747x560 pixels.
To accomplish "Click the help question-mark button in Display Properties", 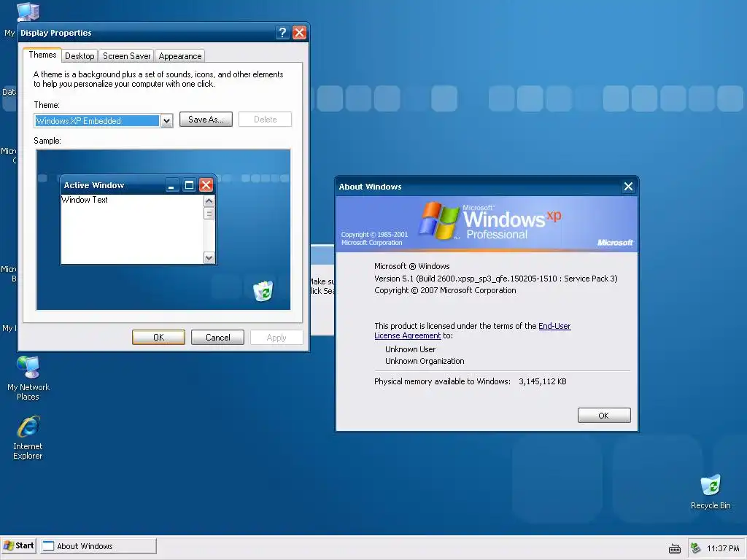I will (x=282, y=32).
